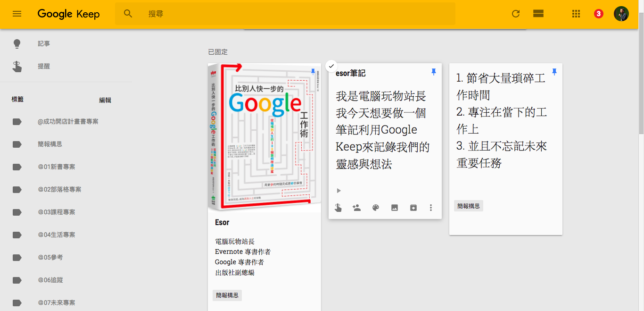The height and width of the screenshot is (311, 644).
Task: Open the Google apps grid
Action: (x=576, y=14)
